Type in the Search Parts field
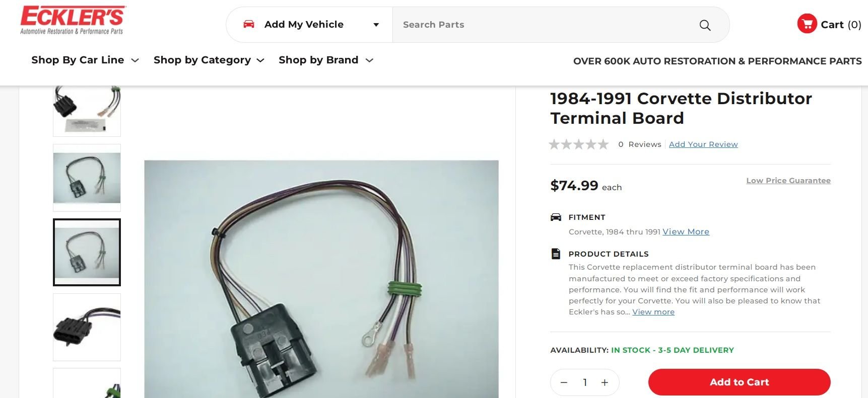The image size is (868, 398). [544, 25]
